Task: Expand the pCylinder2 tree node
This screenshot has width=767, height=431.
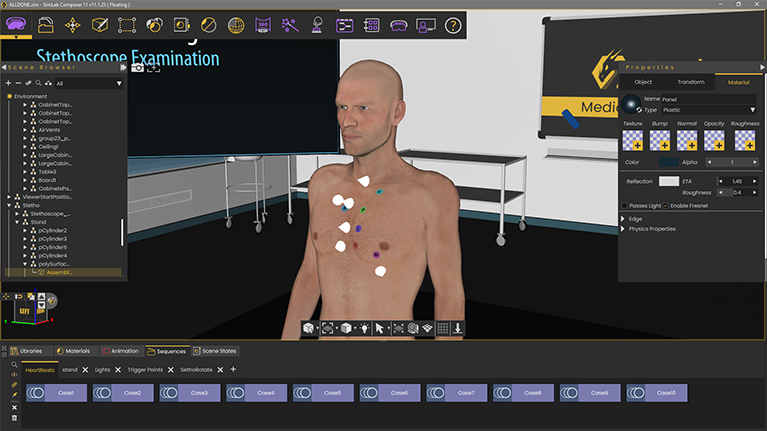Action: point(25,230)
